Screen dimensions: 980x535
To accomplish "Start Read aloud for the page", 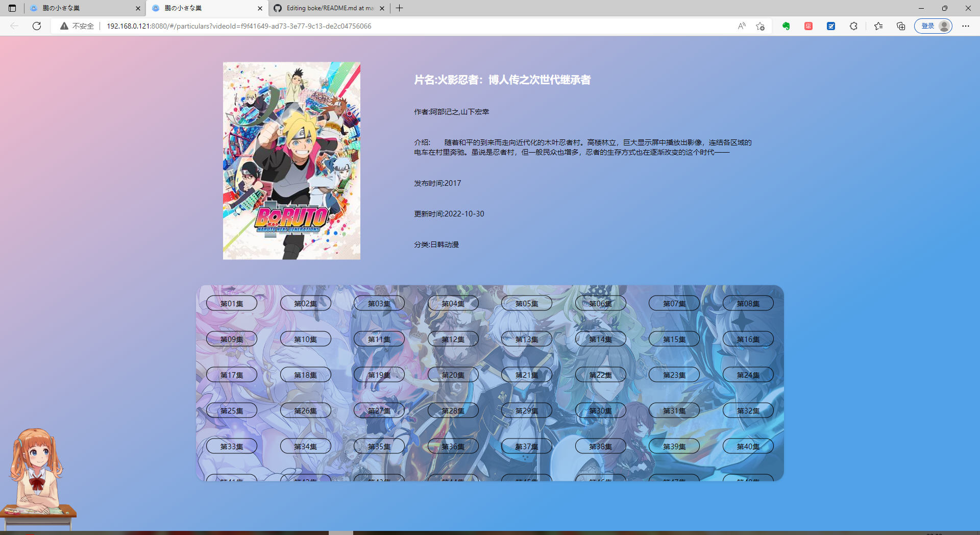I will pos(741,26).
